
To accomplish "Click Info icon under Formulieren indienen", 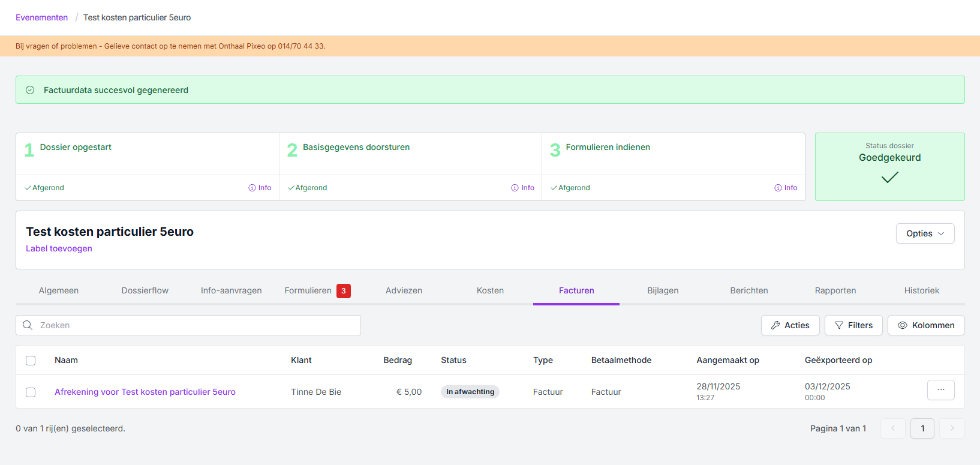I will point(778,188).
